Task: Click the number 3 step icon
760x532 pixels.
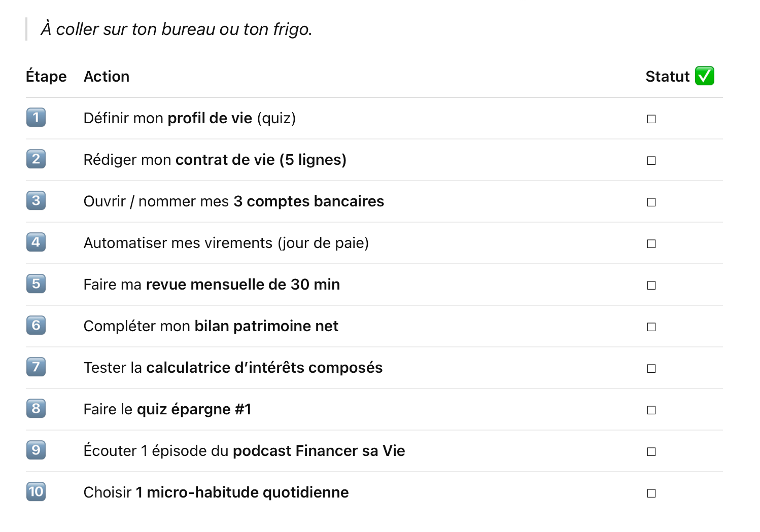Action: click(x=36, y=201)
